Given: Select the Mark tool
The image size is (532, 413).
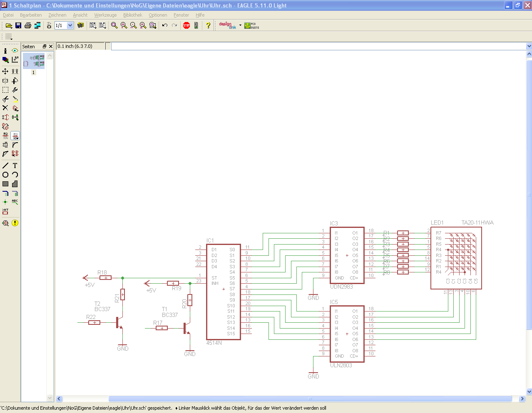Looking at the screenshot, I should [15, 60].
